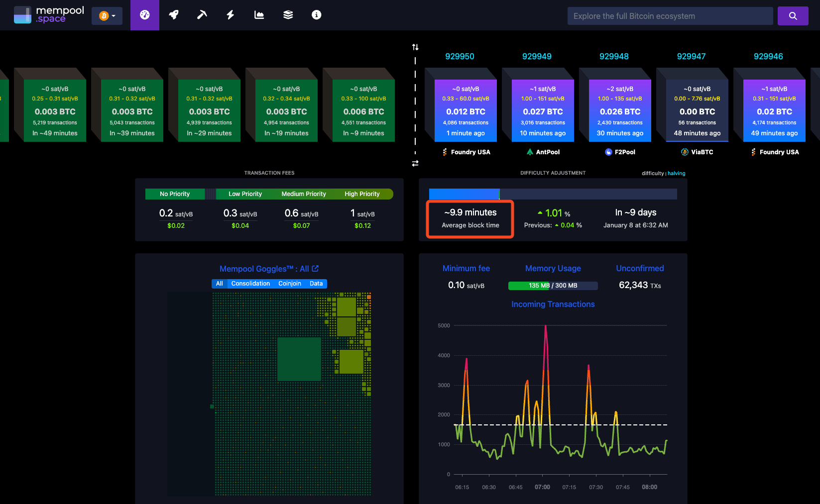Switch to the halving tab
This screenshot has width=820, height=504.
click(x=676, y=173)
